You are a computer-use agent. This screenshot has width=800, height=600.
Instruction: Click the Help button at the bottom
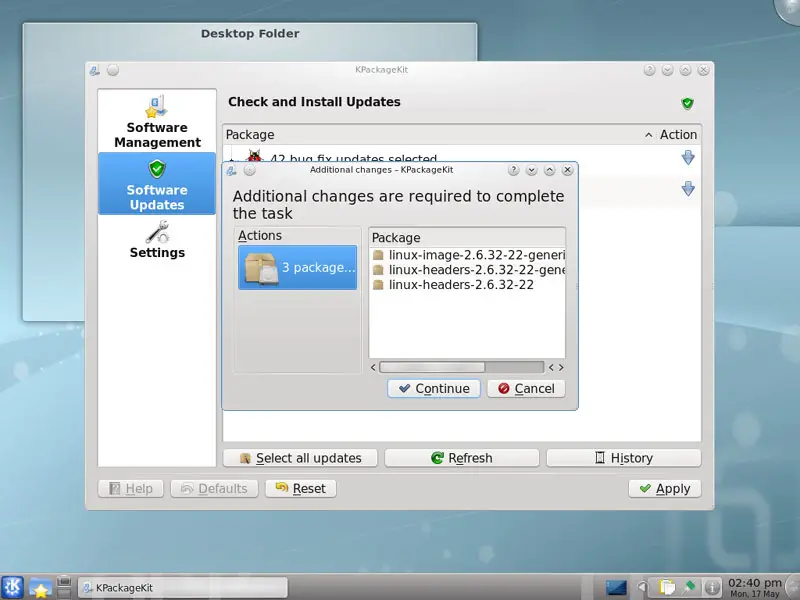pyautogui.click(x=131, y=489)
